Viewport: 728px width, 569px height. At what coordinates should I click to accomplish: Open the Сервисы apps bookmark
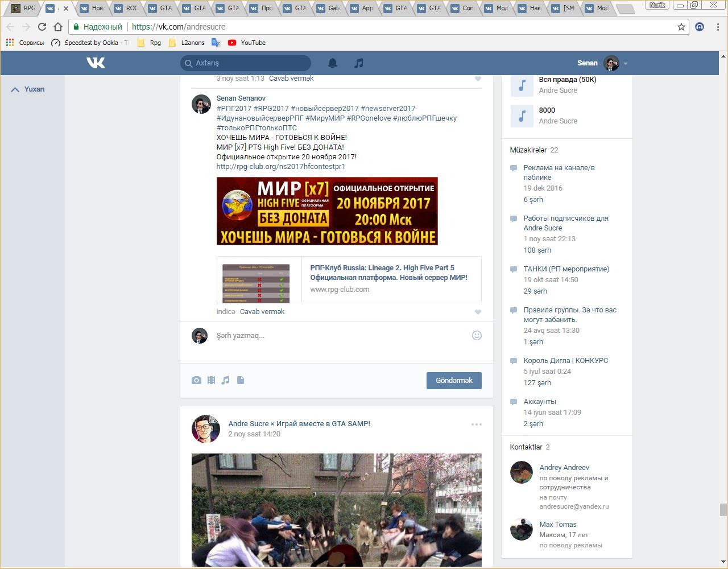tap(24, 43)
